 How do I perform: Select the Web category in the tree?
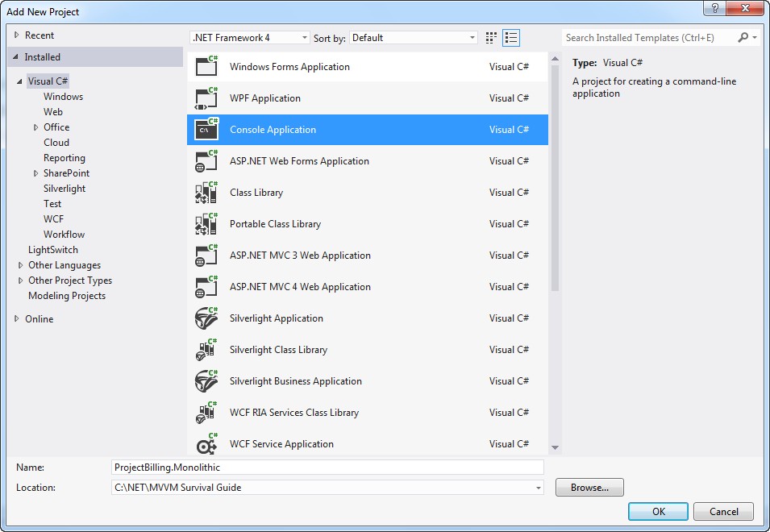(x=53, y=112)
